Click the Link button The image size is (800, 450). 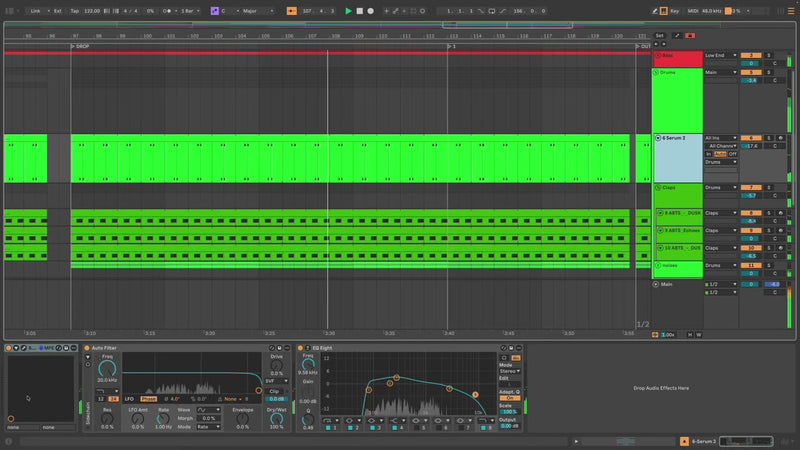click(35, 11)
